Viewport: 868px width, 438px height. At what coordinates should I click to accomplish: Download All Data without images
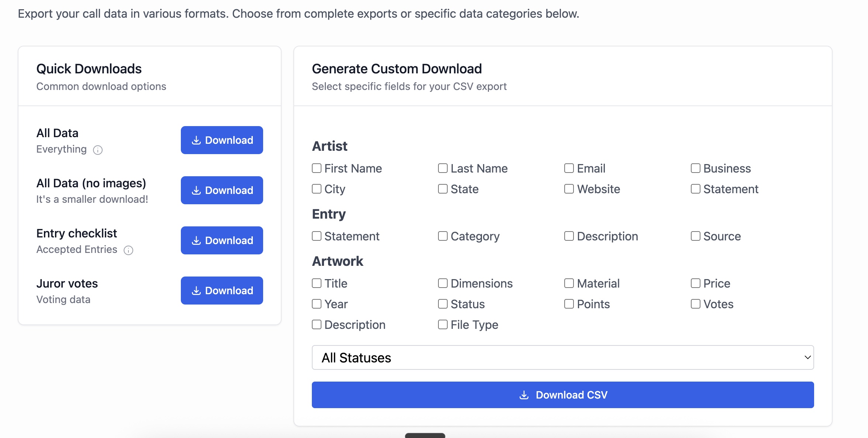[x=222, y=190]
